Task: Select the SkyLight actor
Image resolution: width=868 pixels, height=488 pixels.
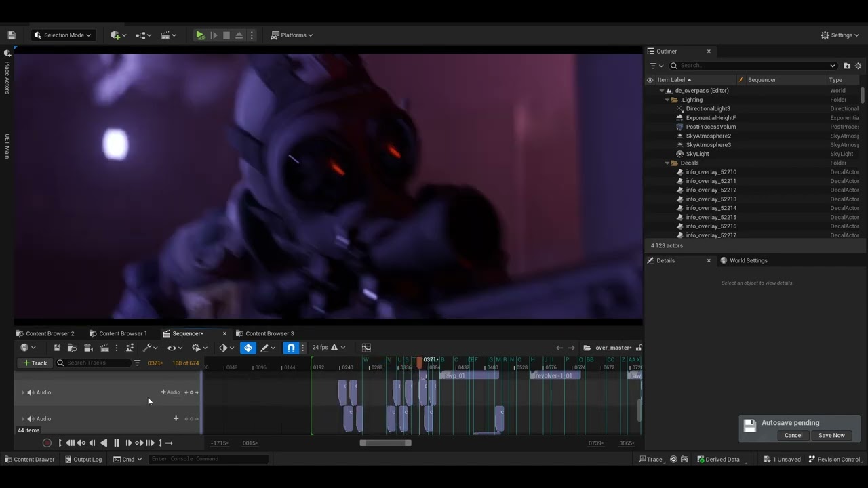Action: click(697, 154)
